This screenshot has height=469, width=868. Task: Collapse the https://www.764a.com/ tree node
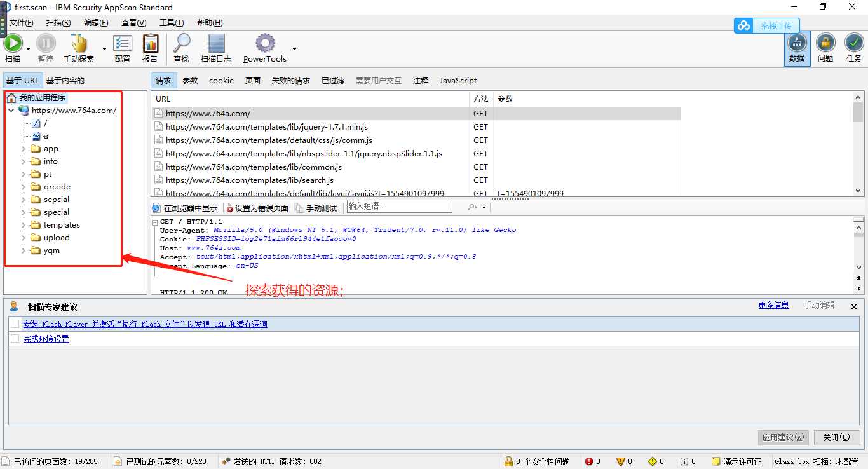click(11, 111)
